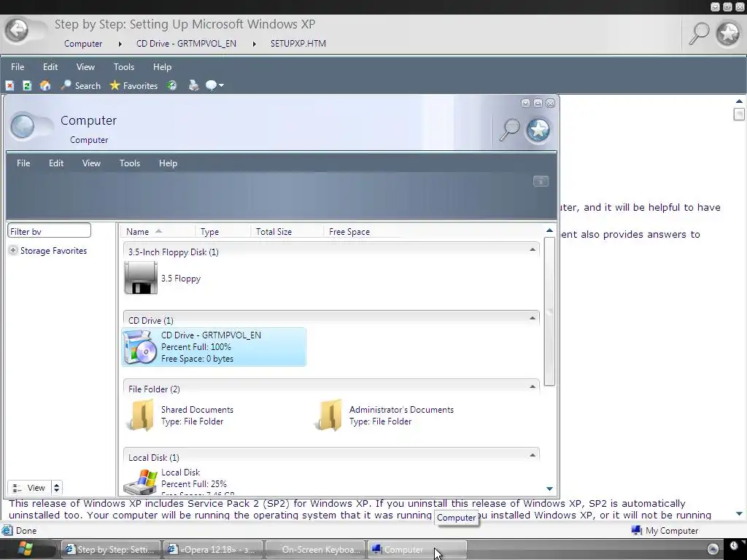
Task: Click the History clock icon in toolbar
Action: point(171,86)
